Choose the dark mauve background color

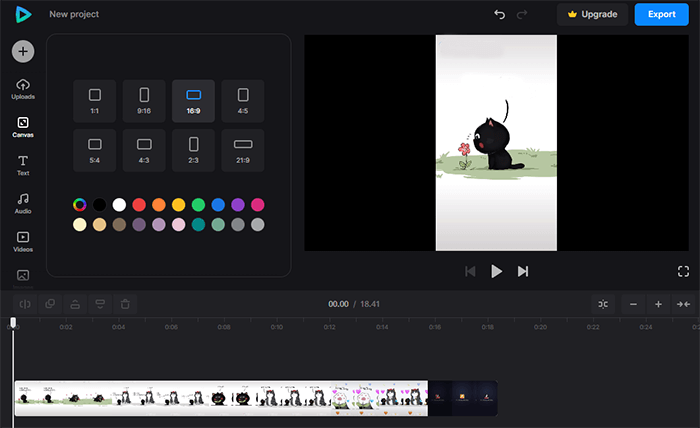tap(139, 224)
